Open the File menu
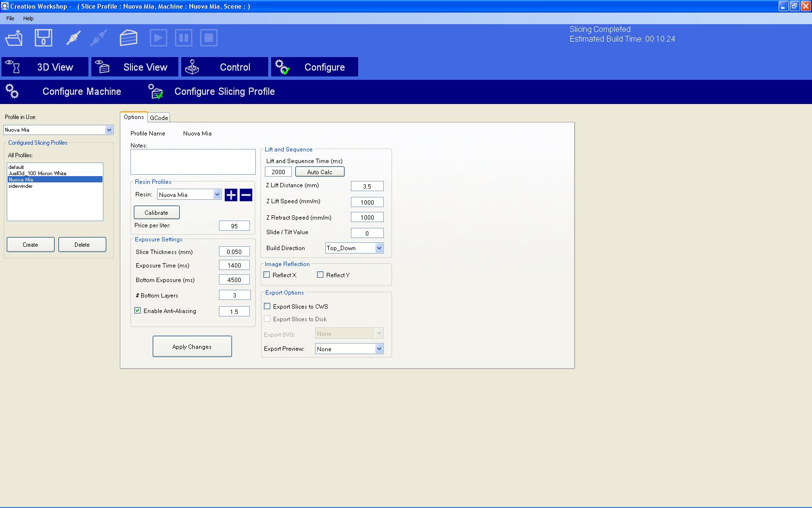 [x=10, y=18]
